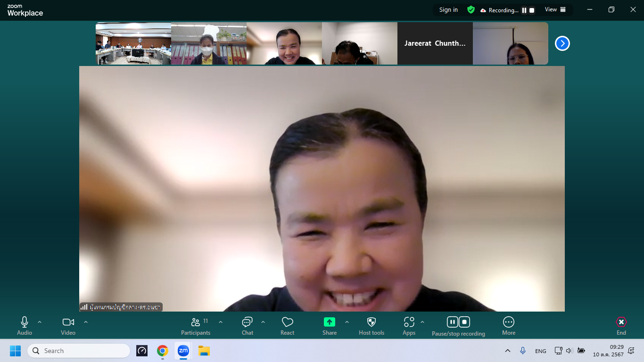Show hidden system tray icons
This screenshot has height=362, width=644.
click(x=508, y=351)
